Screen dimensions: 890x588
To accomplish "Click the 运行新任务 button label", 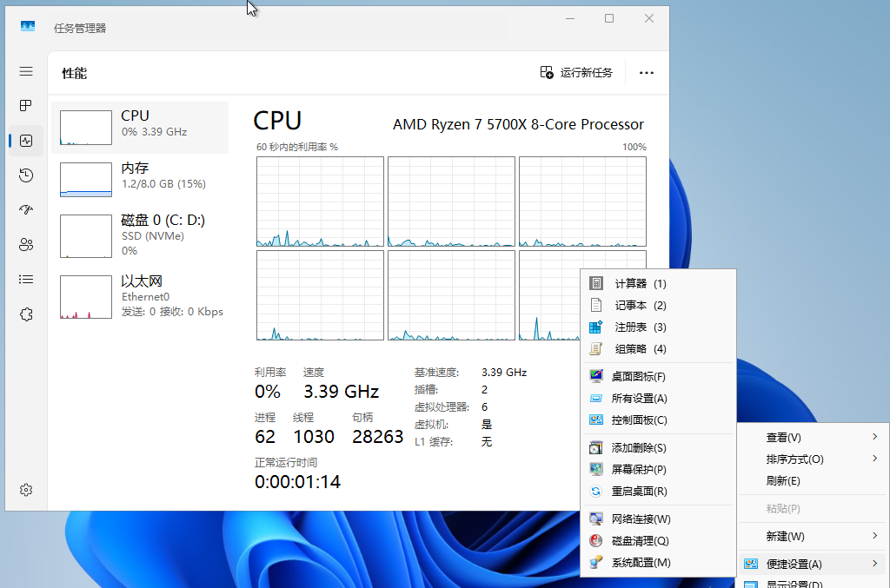I will 587,73.
